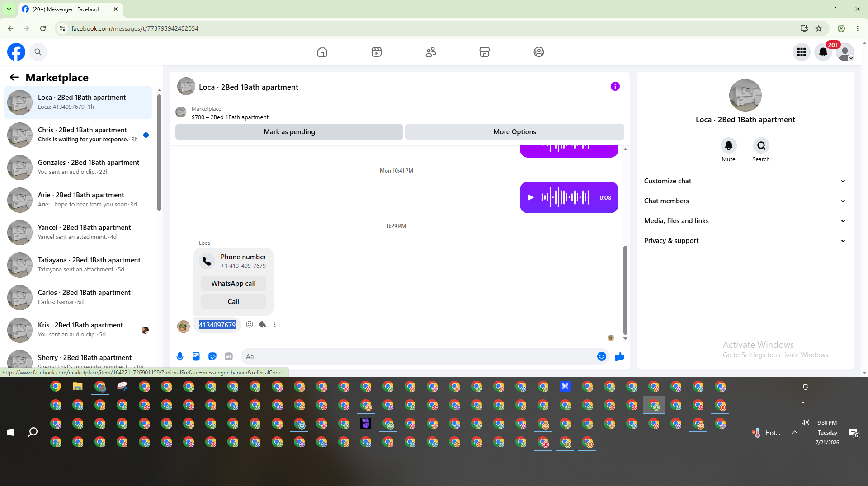The image size is (868, 486).
Task: Click the Call button for phone number
Action: click(233, 302)
